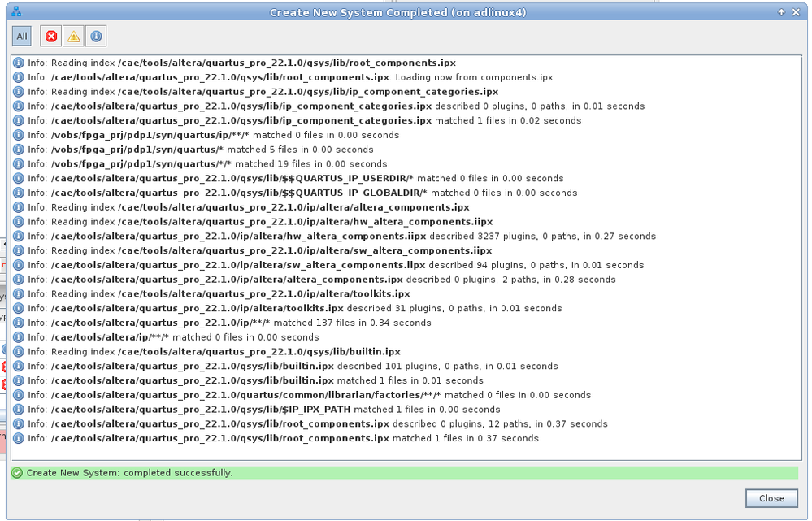The image size is (812, 521).
Task: Toggle the info messages filter icon
Action: (x=96, y=37)
